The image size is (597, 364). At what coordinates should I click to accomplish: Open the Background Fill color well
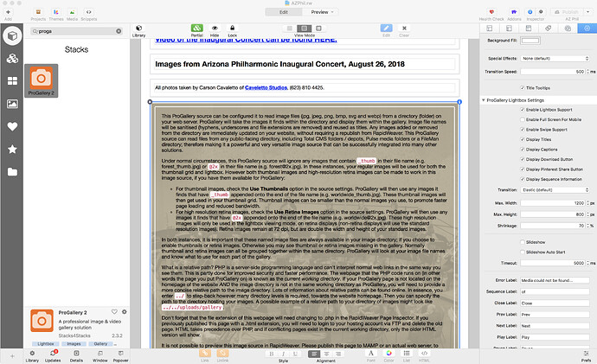click(530, 41)
